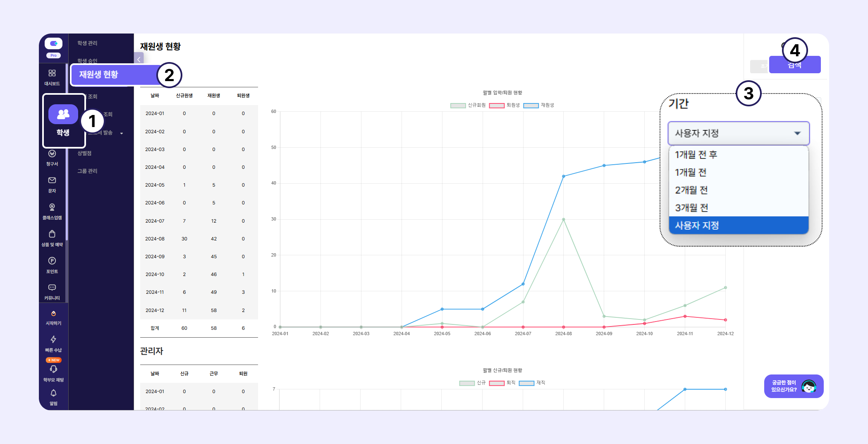The image size is (868, 444).
Task: Click the 퇴원생 column header in the table
Action: pos(243,96)
